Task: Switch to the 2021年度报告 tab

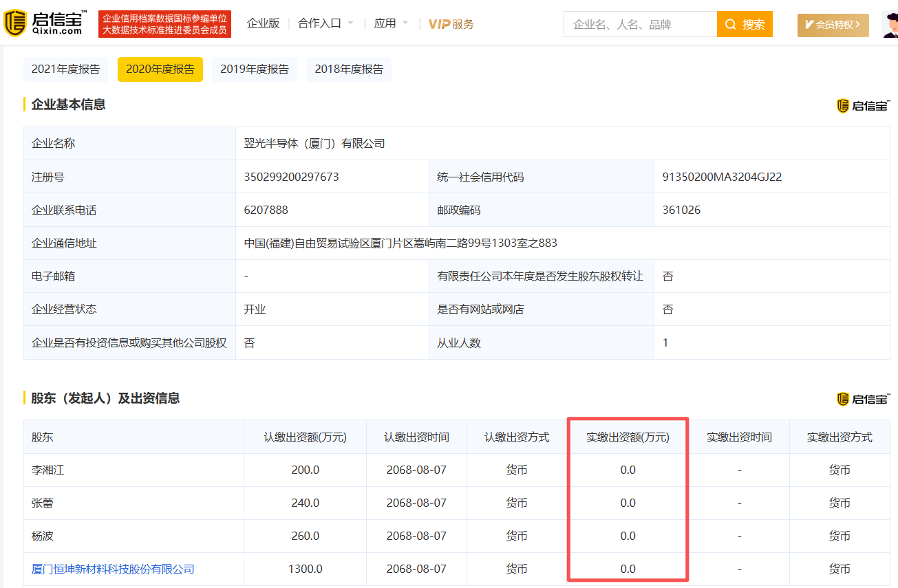Action: pyautogui.click(x=65, y=69)
